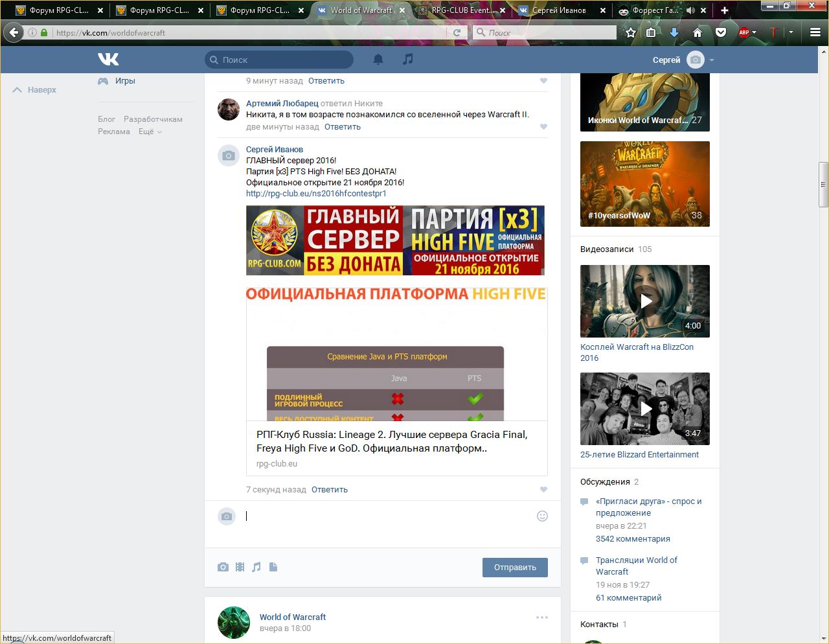Attach a document file icon
Screen dimensions: 829x644
point(273,567)
